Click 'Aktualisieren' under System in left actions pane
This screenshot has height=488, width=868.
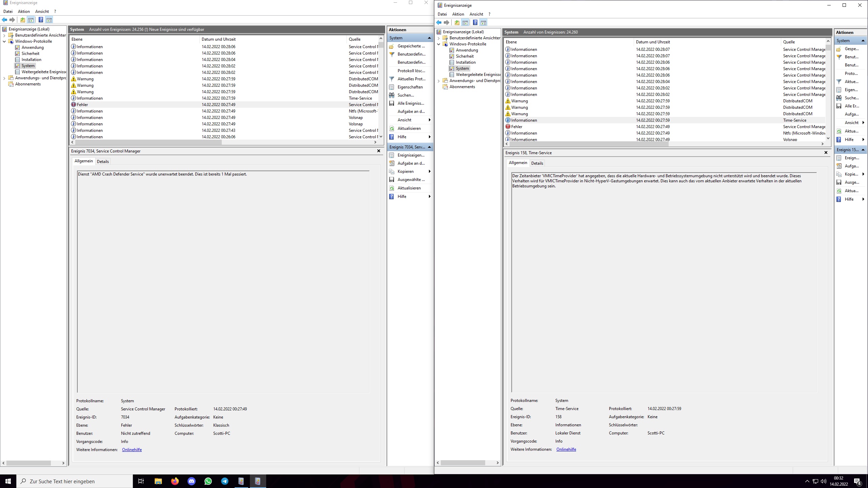(x=409, y=128)
